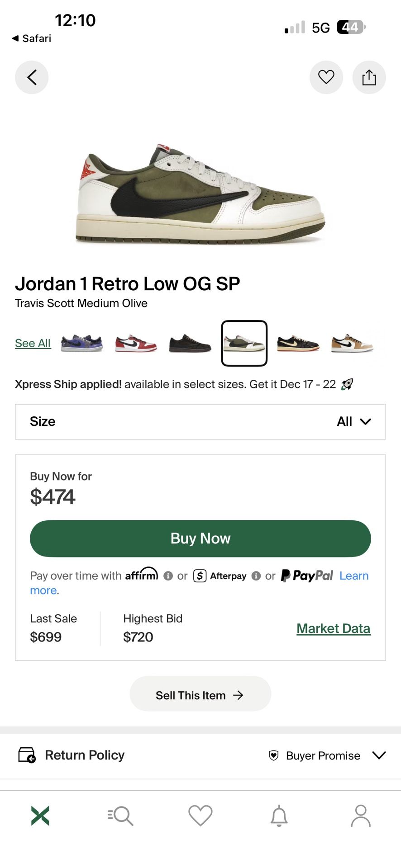View the Market Data page
The height and width of the screenshot is (868, 401).
coord(333,628)
